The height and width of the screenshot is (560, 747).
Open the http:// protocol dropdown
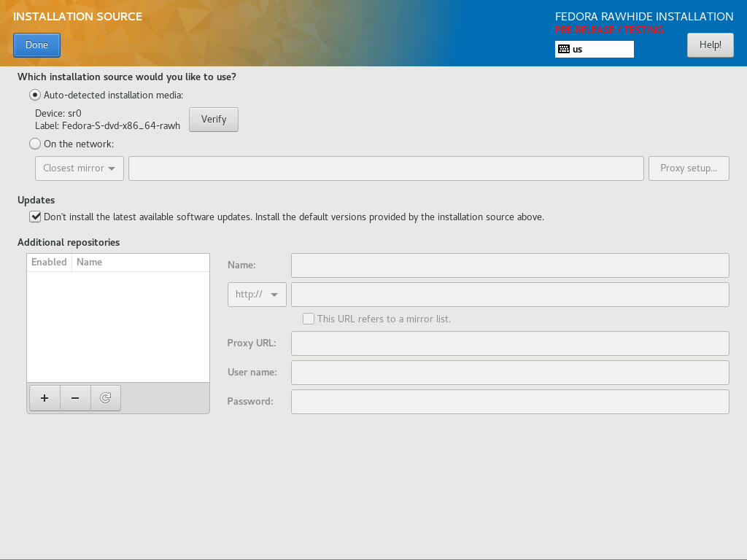click(x=257, y=295)
